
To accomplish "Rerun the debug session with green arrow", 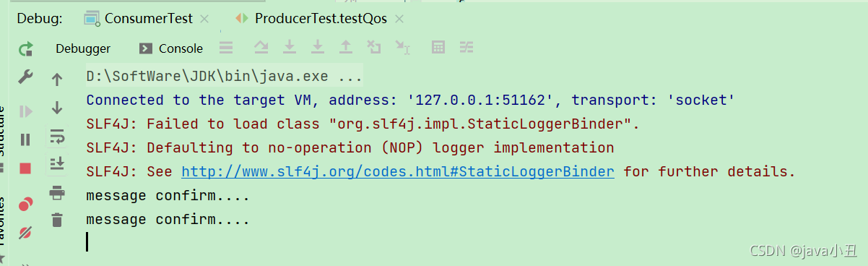I will (x=26, y=49).
